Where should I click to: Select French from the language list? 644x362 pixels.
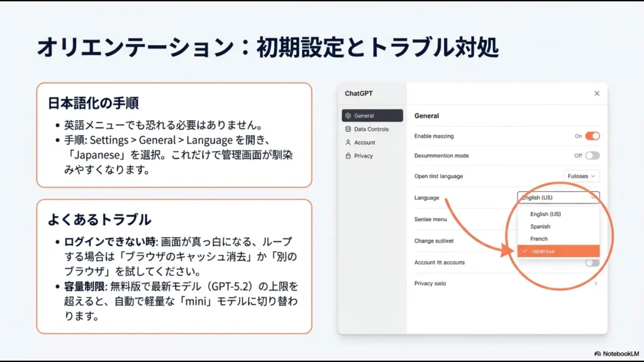540,239
